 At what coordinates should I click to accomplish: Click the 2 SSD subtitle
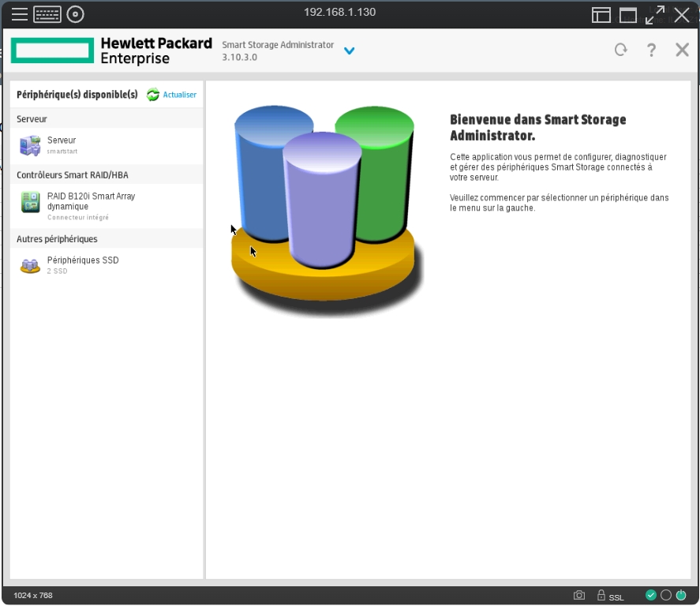(57, 271)
